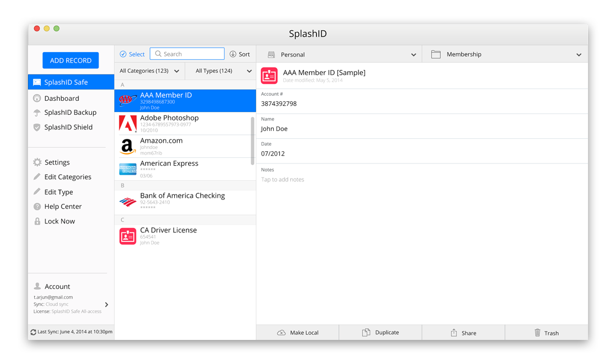Click Tap to add notes
Image resolution: width=616 pixels, height=364 pixels.
[x=282, y=179]
